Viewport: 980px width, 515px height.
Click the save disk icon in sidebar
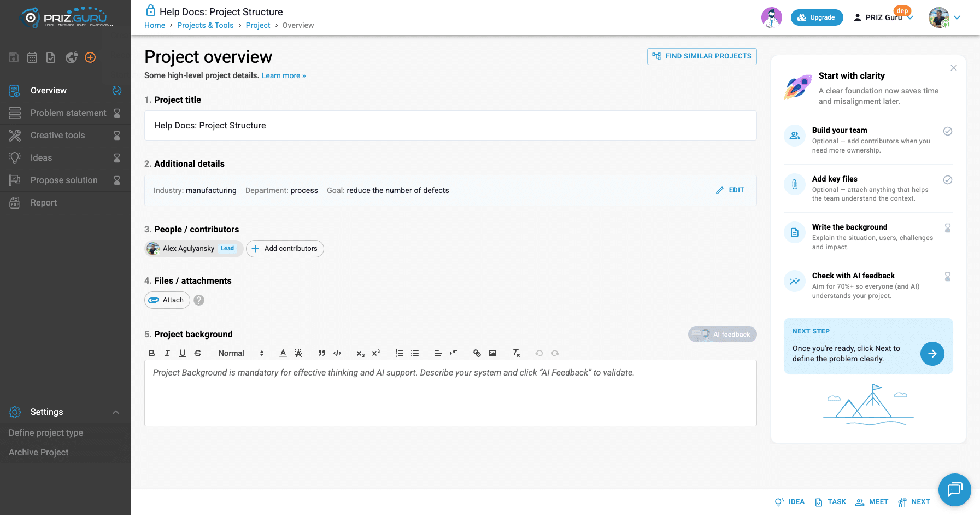[x=14, y=57]
